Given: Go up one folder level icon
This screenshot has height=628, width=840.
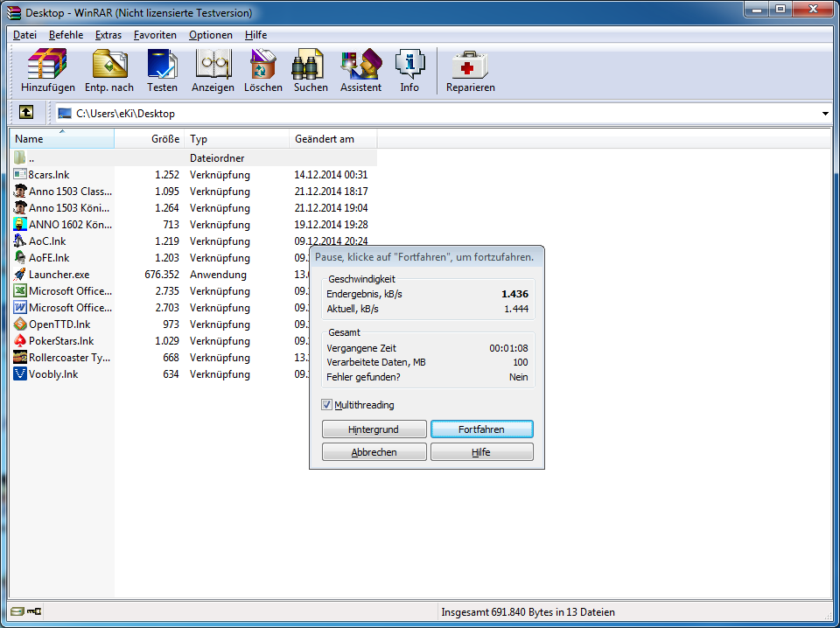Looking at the screenshot, I should pos(26,112).
